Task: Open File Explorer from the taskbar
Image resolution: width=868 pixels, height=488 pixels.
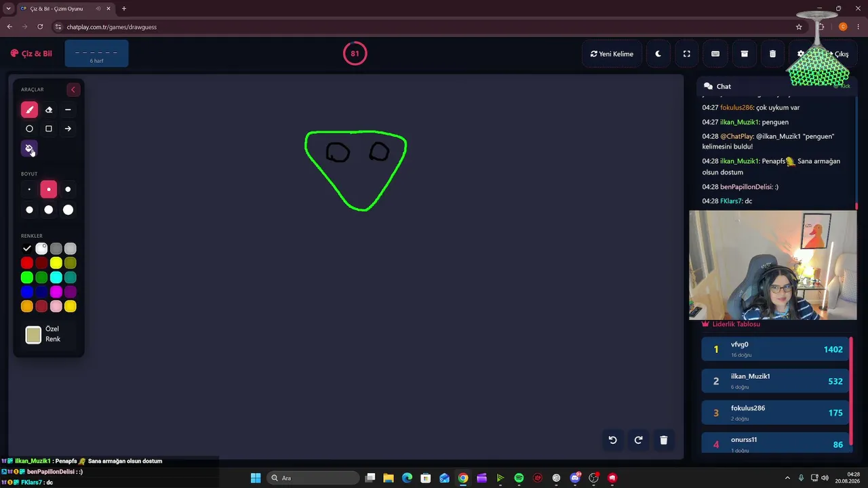Action: [x=389, y=478]
